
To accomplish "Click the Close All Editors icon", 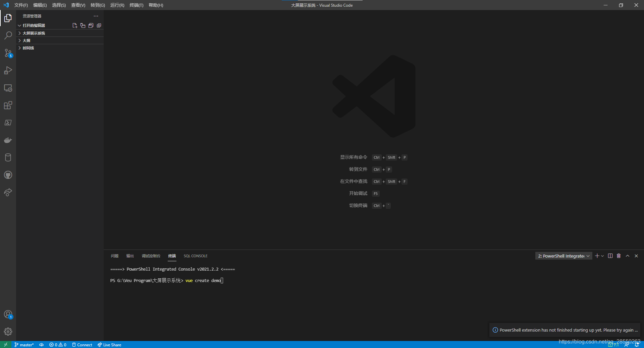I will (99, 25).
